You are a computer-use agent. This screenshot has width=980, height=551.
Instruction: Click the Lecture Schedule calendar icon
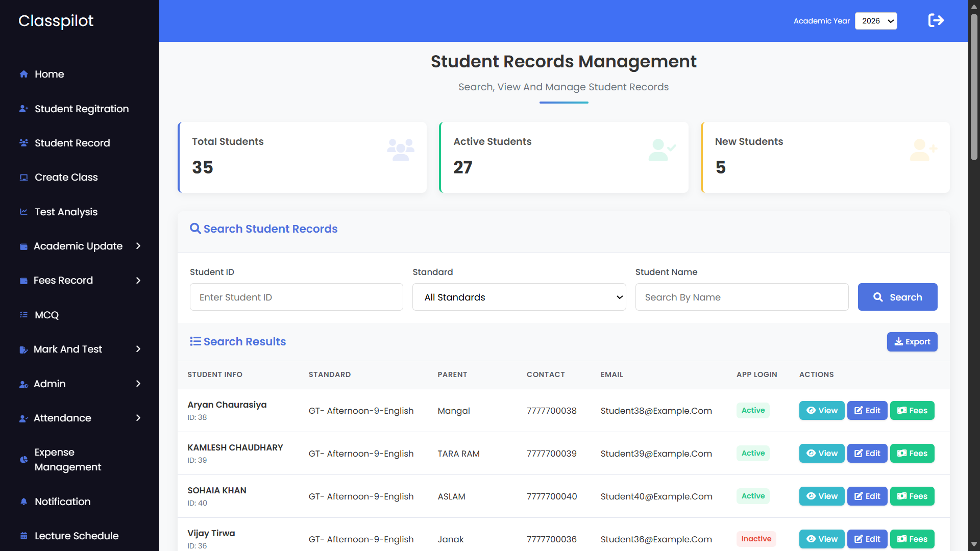pyautogui.click(x=23, y=536)
